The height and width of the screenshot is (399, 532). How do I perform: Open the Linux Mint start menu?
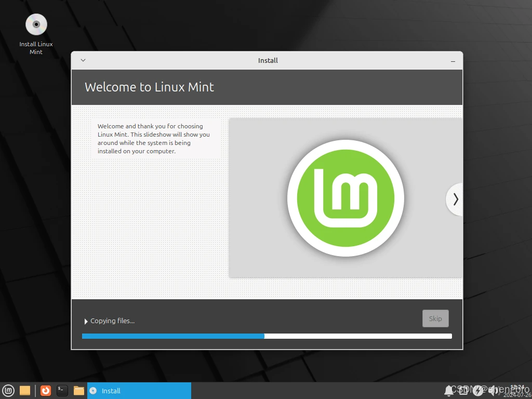[8, 391]
